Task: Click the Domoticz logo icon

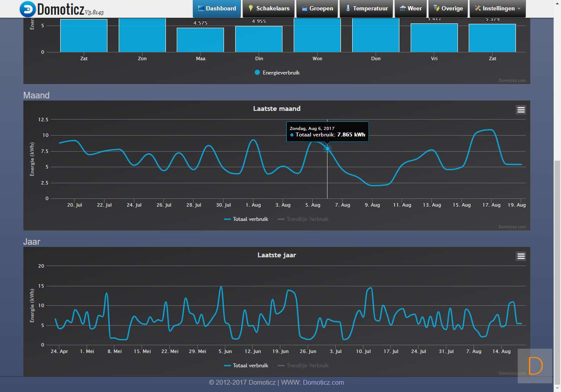Action: pos(28,9)
